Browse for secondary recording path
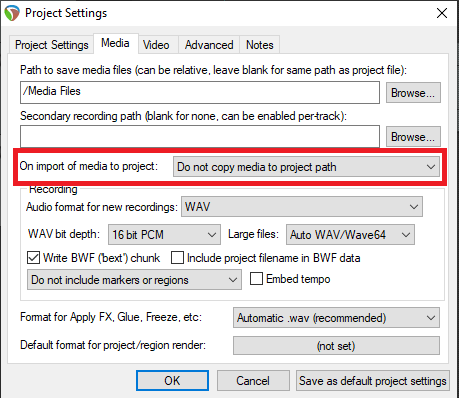This screenshot has width=459, height=398. pos(413,136)
